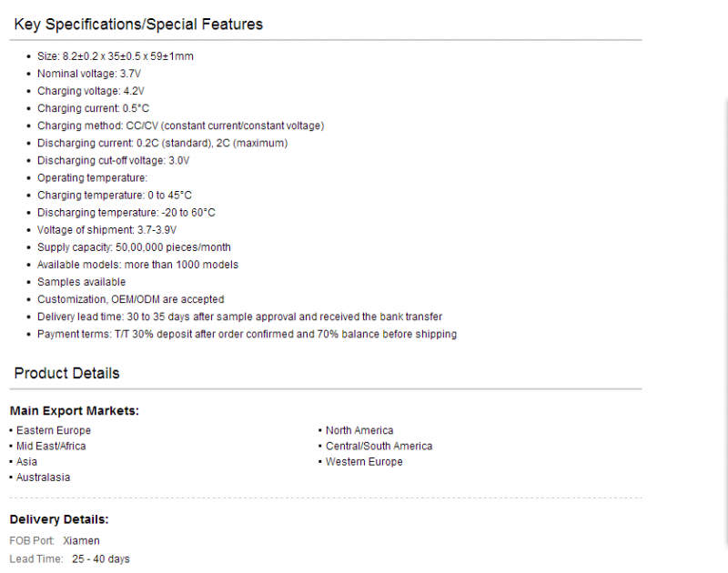The image size is (728, 573).
Task: Click the Lead Time 25 - 40 days value
Action: pos(101,558)
